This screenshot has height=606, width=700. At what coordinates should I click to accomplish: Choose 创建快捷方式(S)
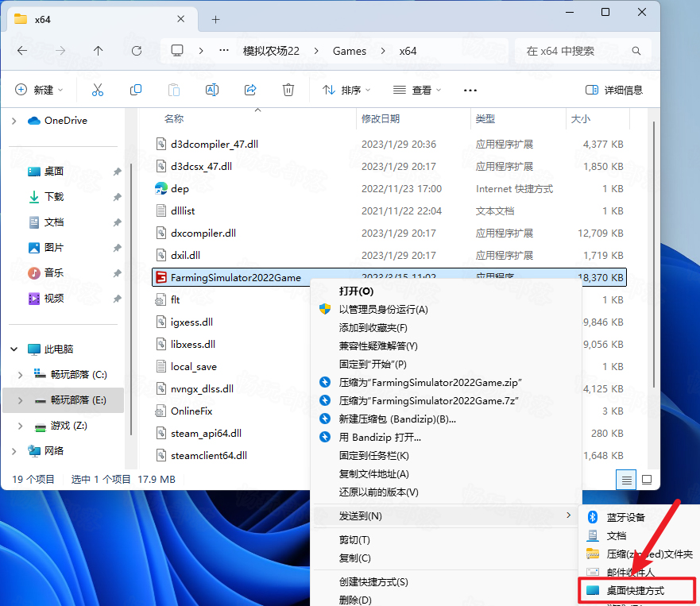447,582
